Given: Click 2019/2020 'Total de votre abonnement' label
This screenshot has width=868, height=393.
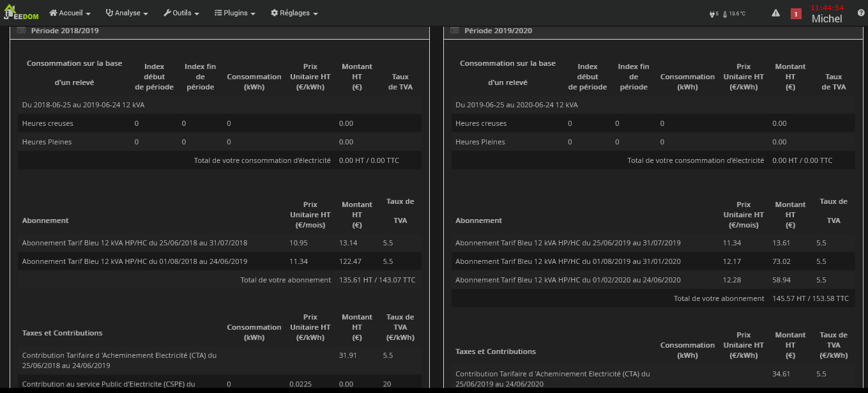Looking at the screenshot, I should 719,298.
